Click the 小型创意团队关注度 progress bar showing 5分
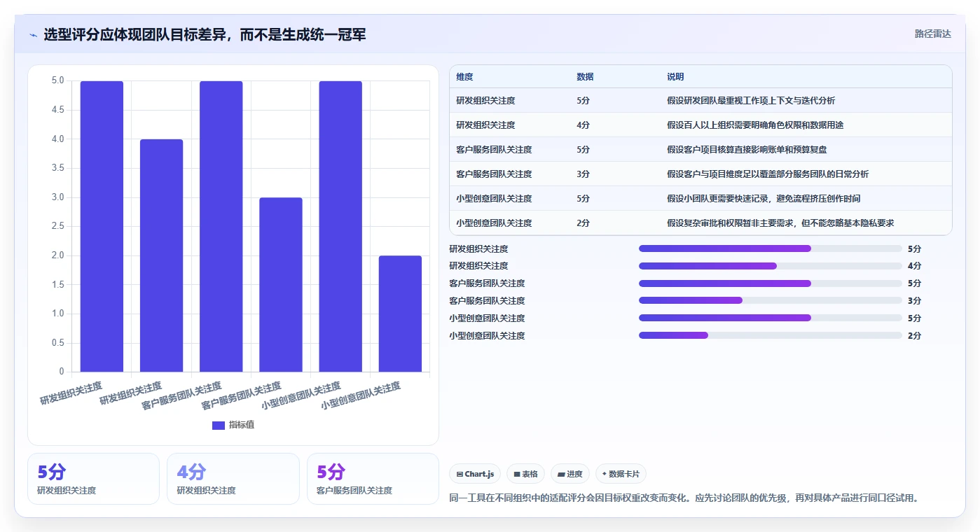Image resolution: width=980 pixels, height=532 pixels. point(770,318)
